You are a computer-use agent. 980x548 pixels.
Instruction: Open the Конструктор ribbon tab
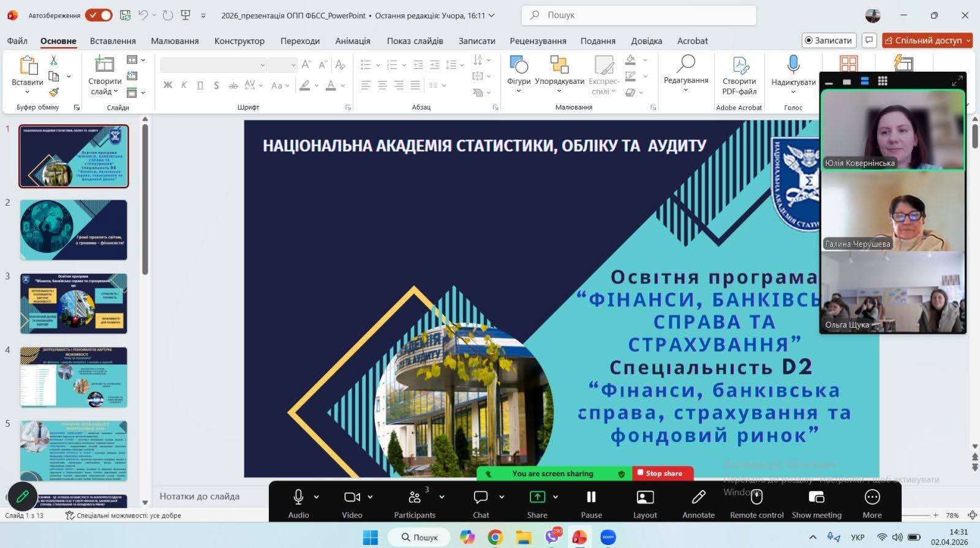(x=239, y=41)
